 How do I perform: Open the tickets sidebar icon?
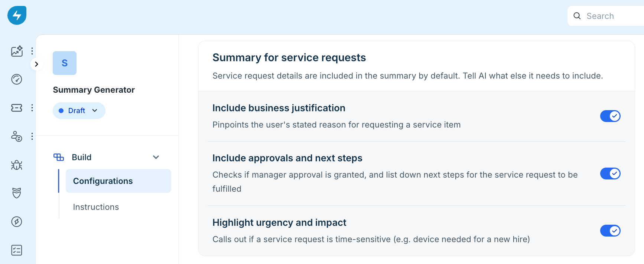(x=17, y=108)
